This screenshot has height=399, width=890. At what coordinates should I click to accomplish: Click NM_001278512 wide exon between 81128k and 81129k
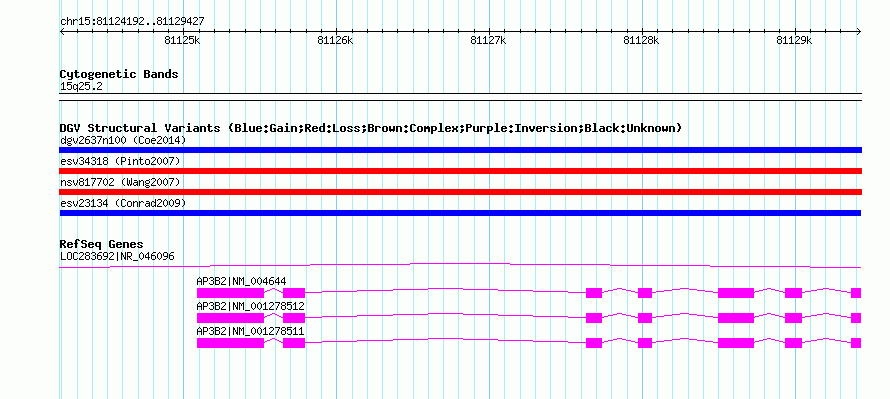[736, 318]
